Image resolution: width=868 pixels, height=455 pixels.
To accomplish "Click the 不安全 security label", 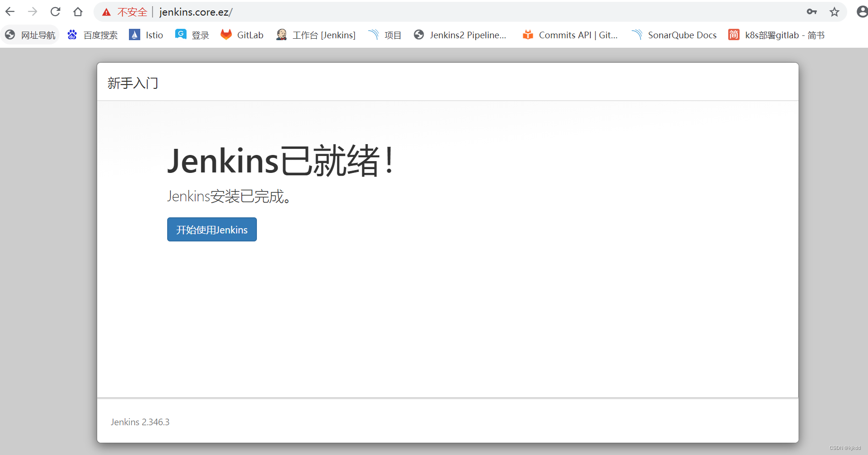I will pos(132,12).
